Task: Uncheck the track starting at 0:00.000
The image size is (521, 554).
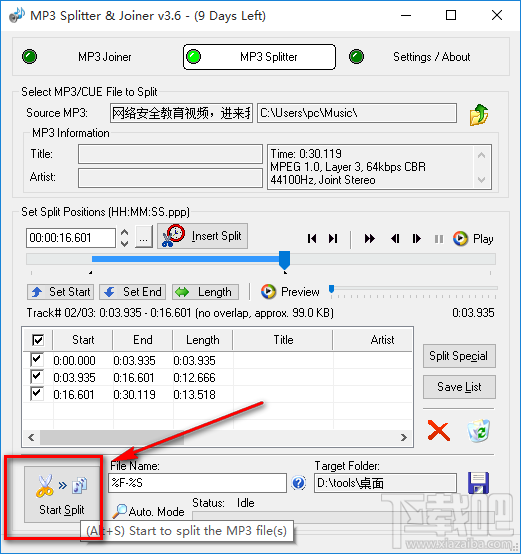Action: (x=37, y=359)
